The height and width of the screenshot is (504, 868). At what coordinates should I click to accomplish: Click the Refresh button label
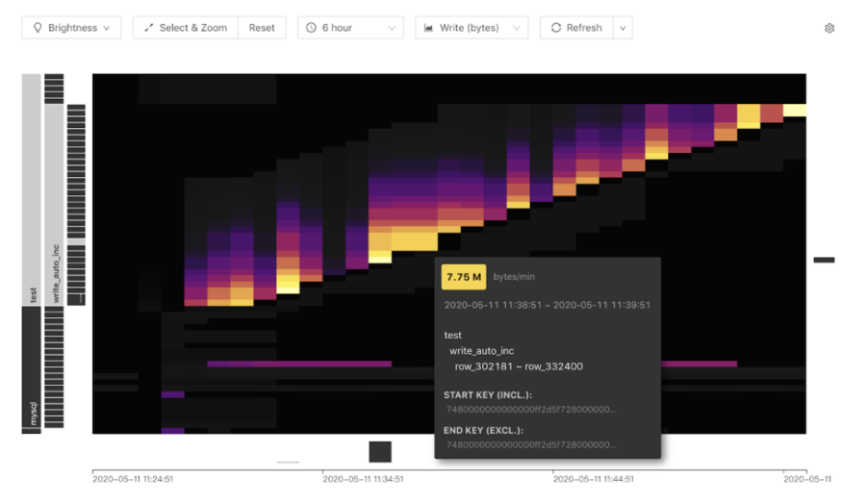584,28
